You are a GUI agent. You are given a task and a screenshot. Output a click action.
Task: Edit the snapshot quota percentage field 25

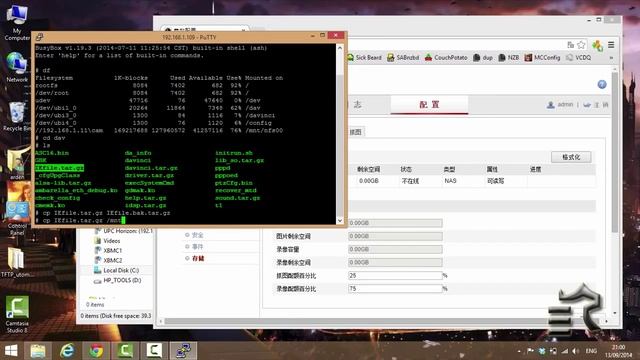[x=395, y=276]
